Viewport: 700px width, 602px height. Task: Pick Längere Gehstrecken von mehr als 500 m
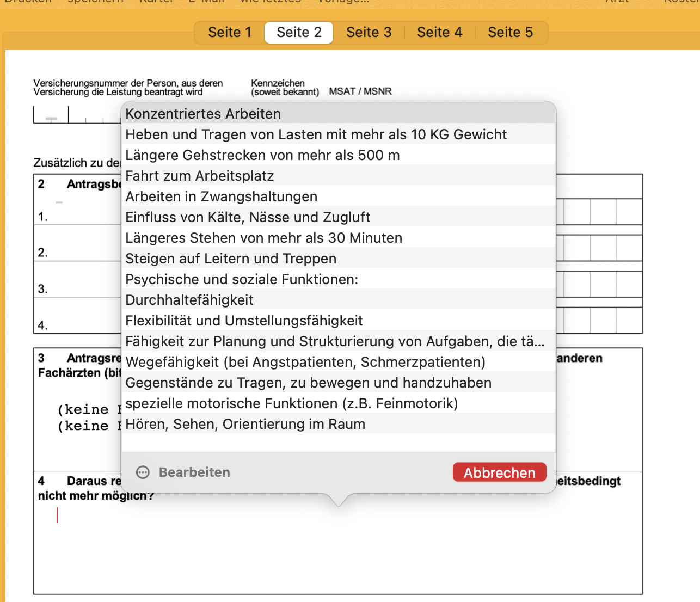[339, 155]
